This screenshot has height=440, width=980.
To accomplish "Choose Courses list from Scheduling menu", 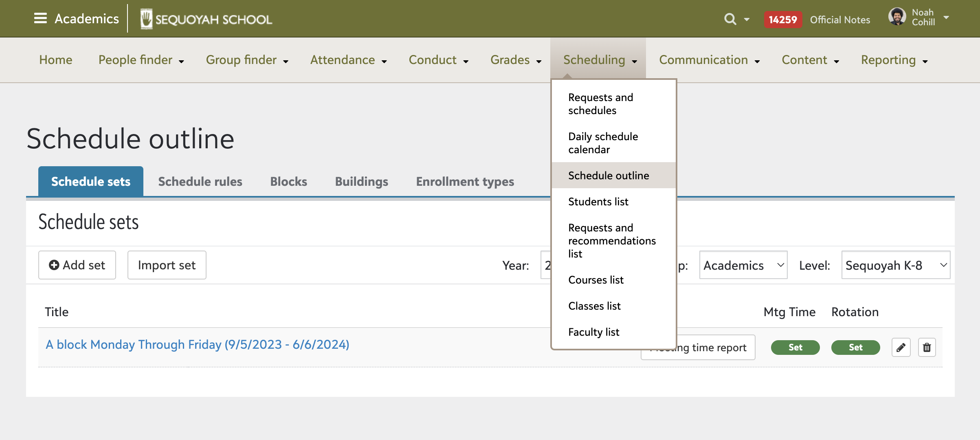I will click(596, 280).
